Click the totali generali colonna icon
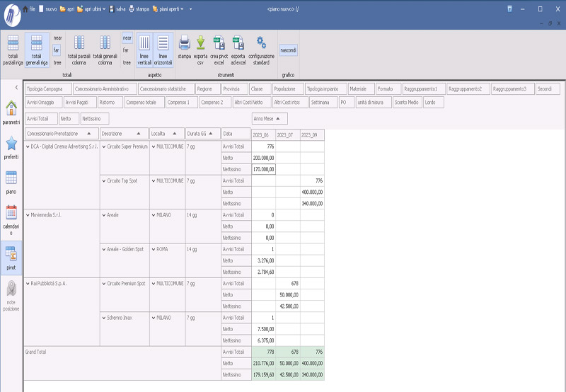566x392 pixels. pyautogui.click(x=105, y=48)
